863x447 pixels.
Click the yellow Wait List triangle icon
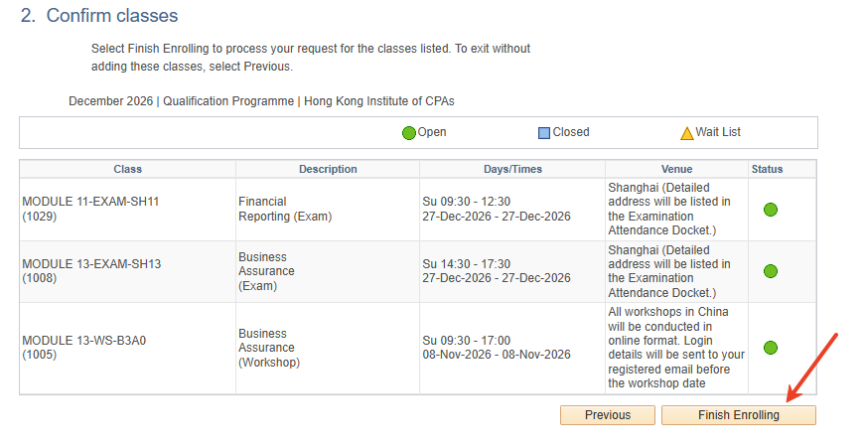click(x=687, y=133)
